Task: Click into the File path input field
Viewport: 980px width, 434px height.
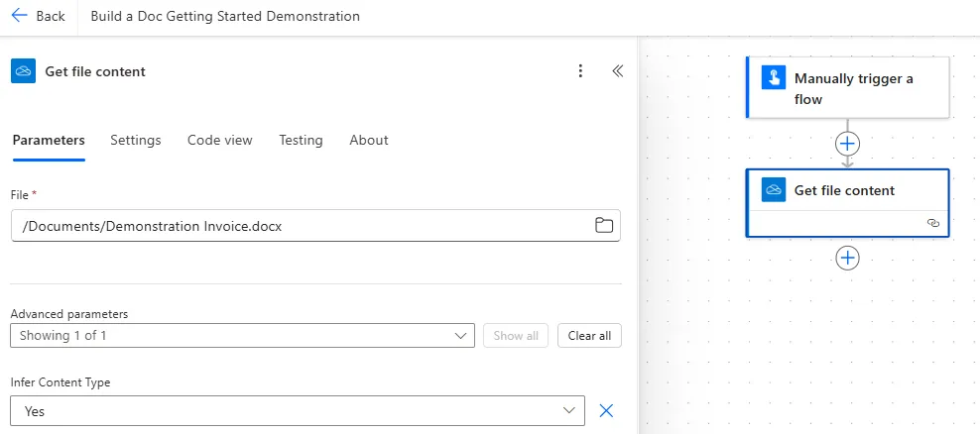Action: click(x=315, y=226)
